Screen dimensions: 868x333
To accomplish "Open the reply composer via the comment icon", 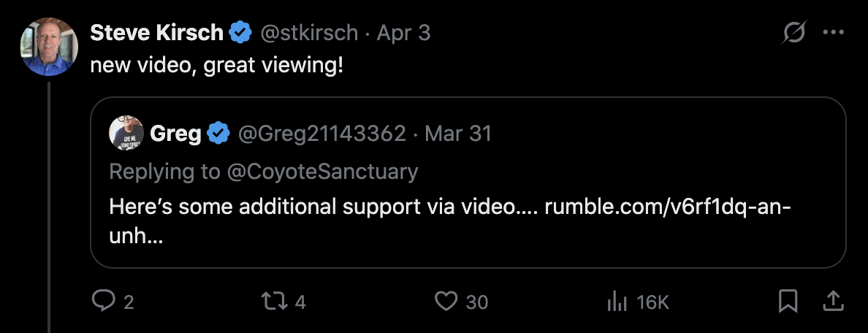I will (104, 301).
